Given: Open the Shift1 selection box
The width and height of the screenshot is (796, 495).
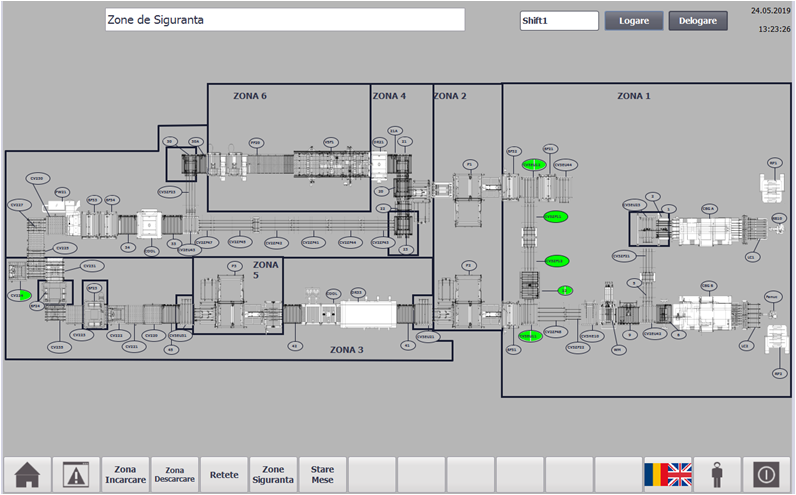Looking at the screenshot, I should point(559,21).
